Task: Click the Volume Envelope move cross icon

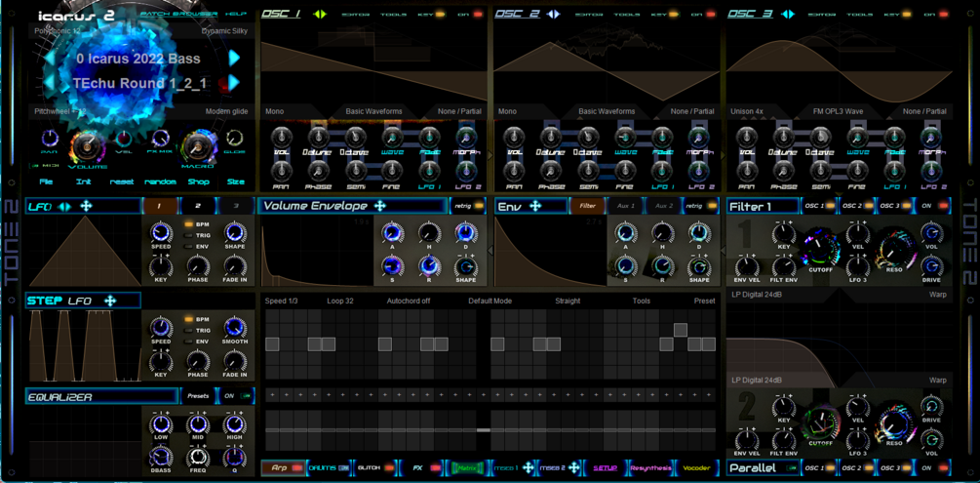Action: point(379,206)
